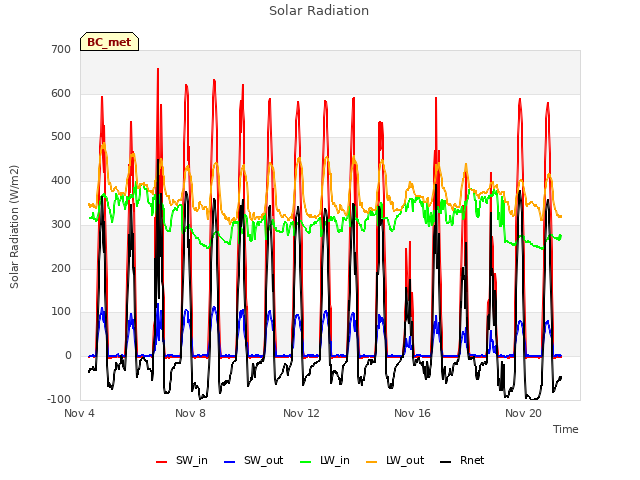Click the orange LW_out legend swatch
Screen dimensions: 640x480
point(372,461)
